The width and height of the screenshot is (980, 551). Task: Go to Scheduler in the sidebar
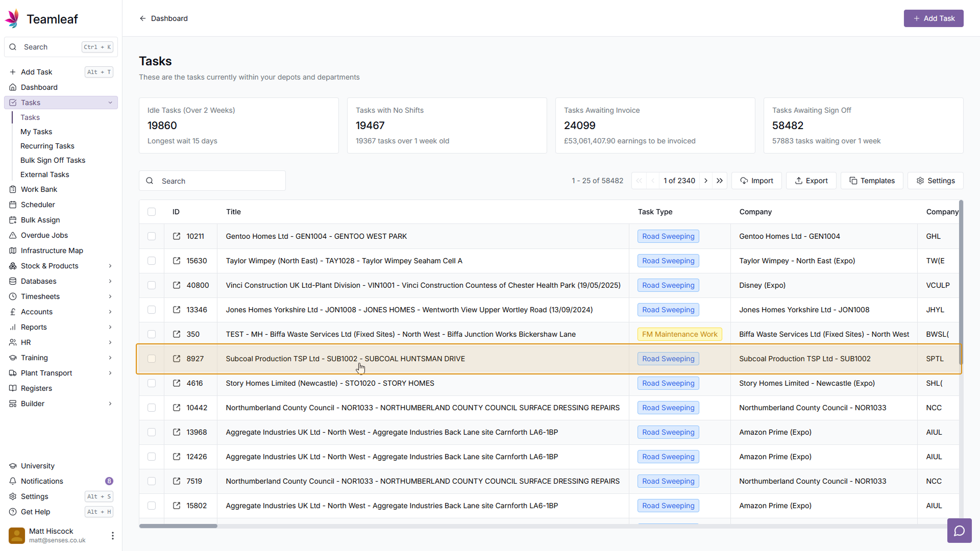click(38, 205)
